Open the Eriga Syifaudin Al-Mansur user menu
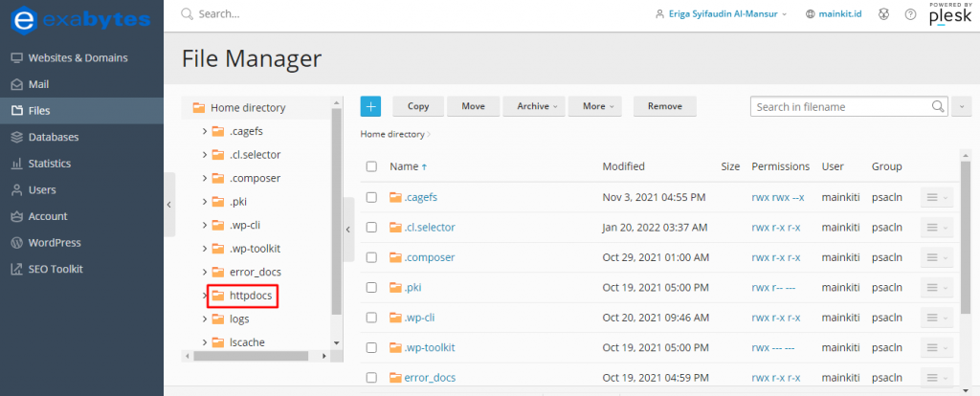 point(721,13)
